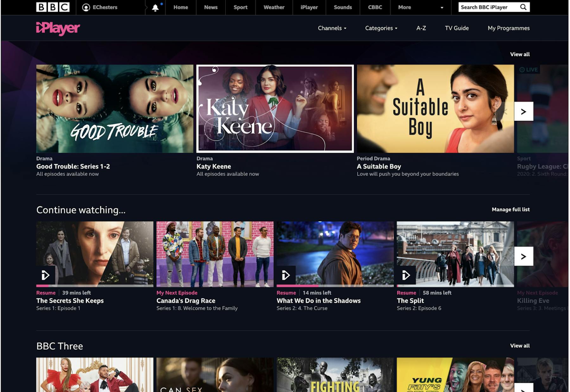Screen dimensions: 570x392
Task: Click the EChesters account profile icon
Action: tap(86, 7)
